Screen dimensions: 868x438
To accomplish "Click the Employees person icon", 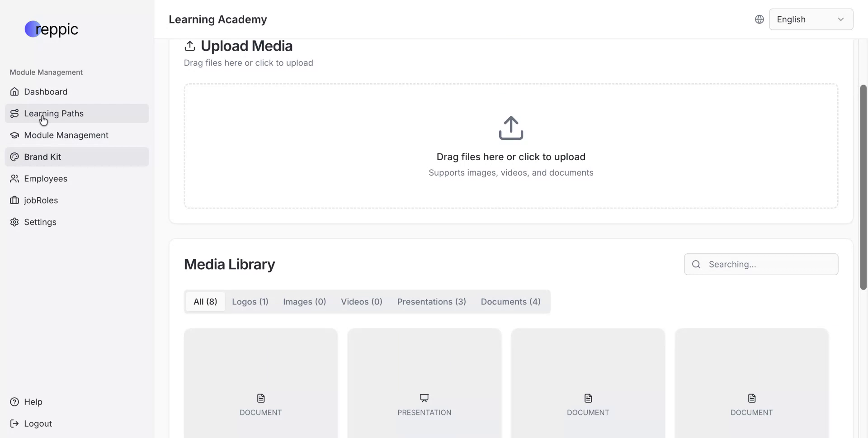I will [14, 179].
